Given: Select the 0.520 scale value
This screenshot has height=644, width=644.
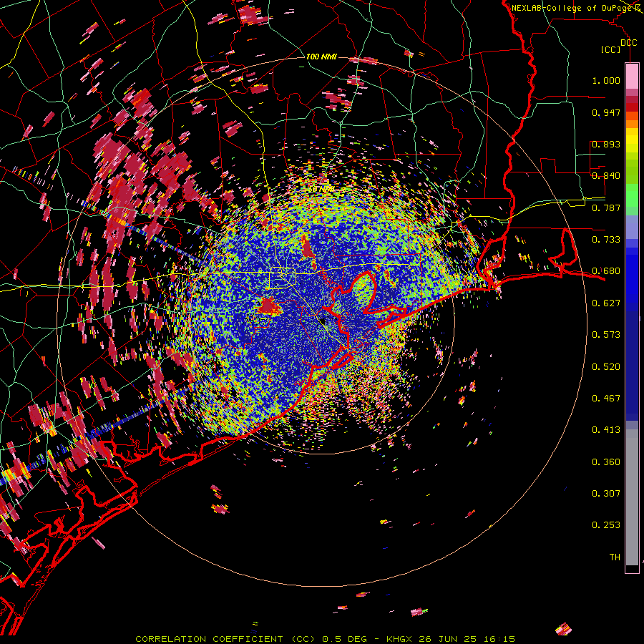Looking at the screenshot, I should click(606, 367).
